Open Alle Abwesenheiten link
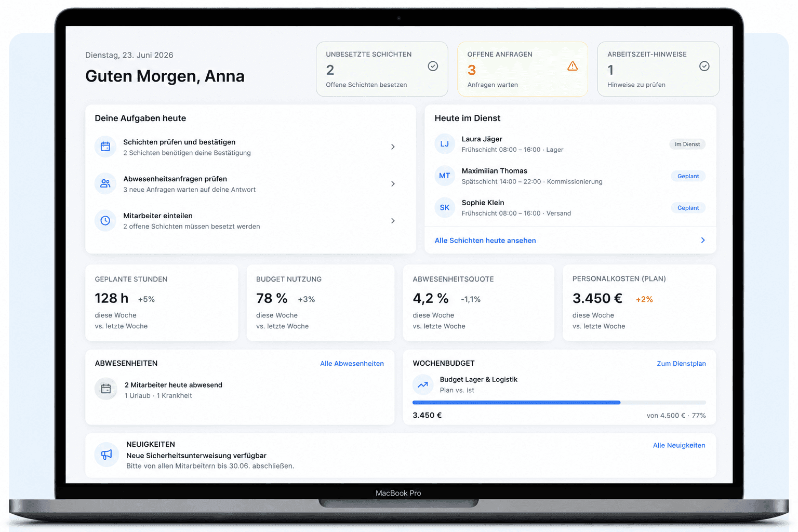 (352, 364)
